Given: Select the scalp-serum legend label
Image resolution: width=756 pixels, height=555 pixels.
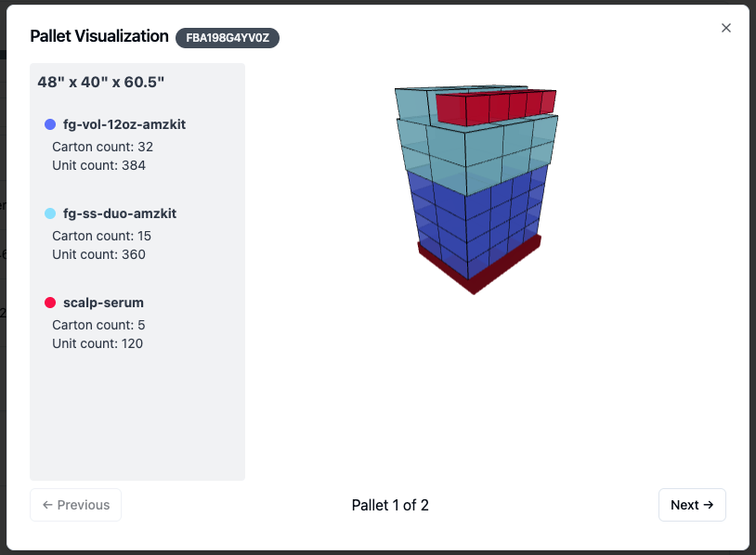Looking at the screenshot, I should (x=103, y=303).
